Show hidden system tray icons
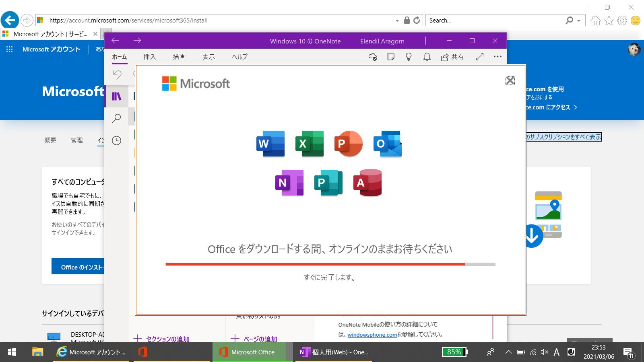The image size is (644, 362). tap(508, 352)
